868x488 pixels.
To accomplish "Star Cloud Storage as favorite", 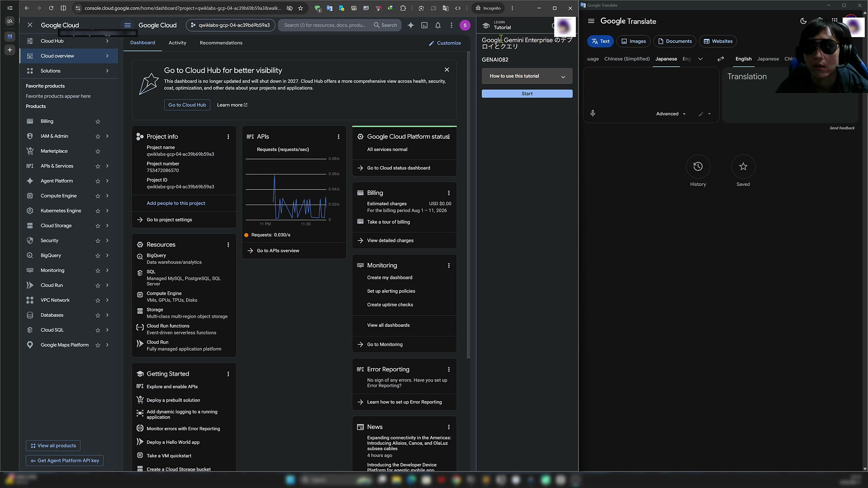I will (x=98, y=226).
